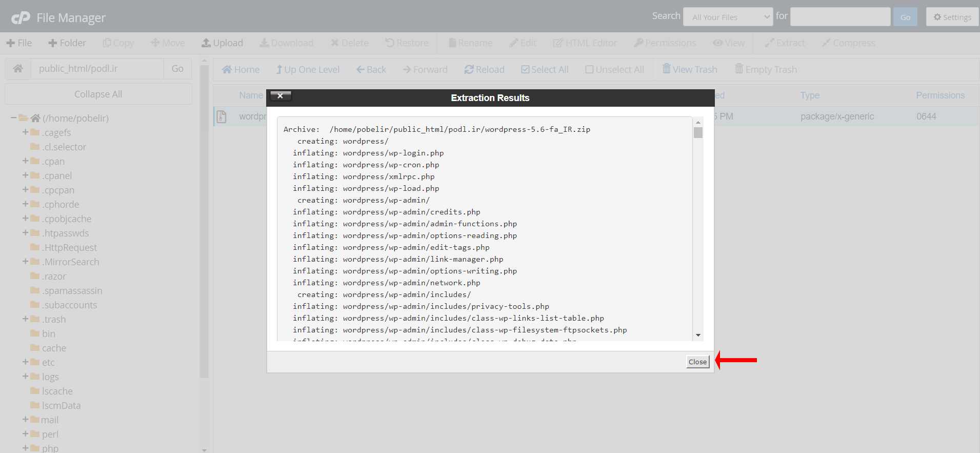The height and width of the screenshot is (453, 980).
Task: Select All files checkbox button
Action: 545,70
